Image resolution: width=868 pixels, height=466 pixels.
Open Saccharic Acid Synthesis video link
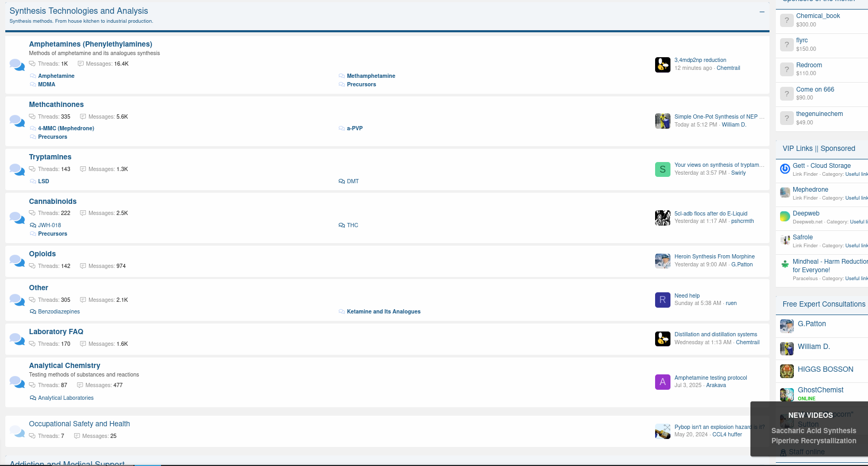tap(813, 431)
